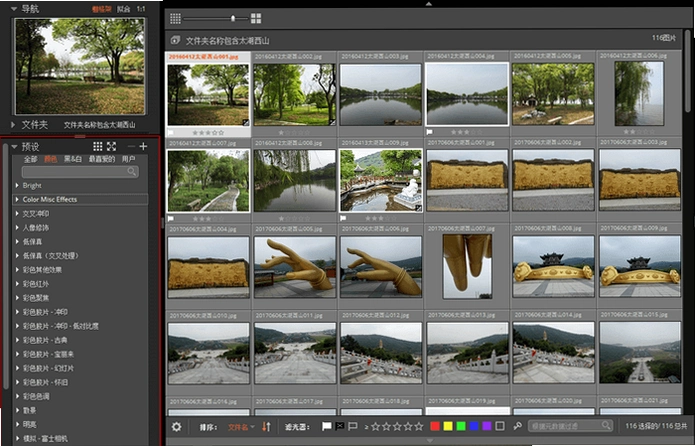Click the key icon next to metadata filter
The image size is (695, 446).
pos(517,426)
